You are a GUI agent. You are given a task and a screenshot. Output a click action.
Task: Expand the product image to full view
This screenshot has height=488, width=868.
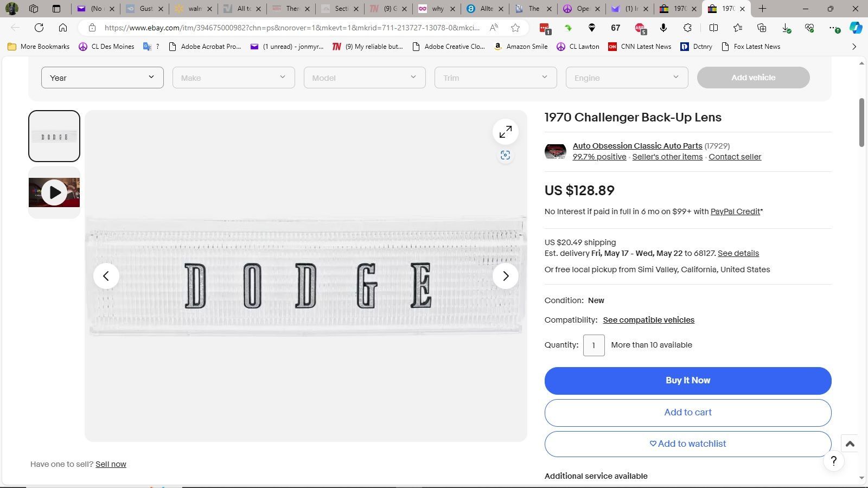pos(505,132)
